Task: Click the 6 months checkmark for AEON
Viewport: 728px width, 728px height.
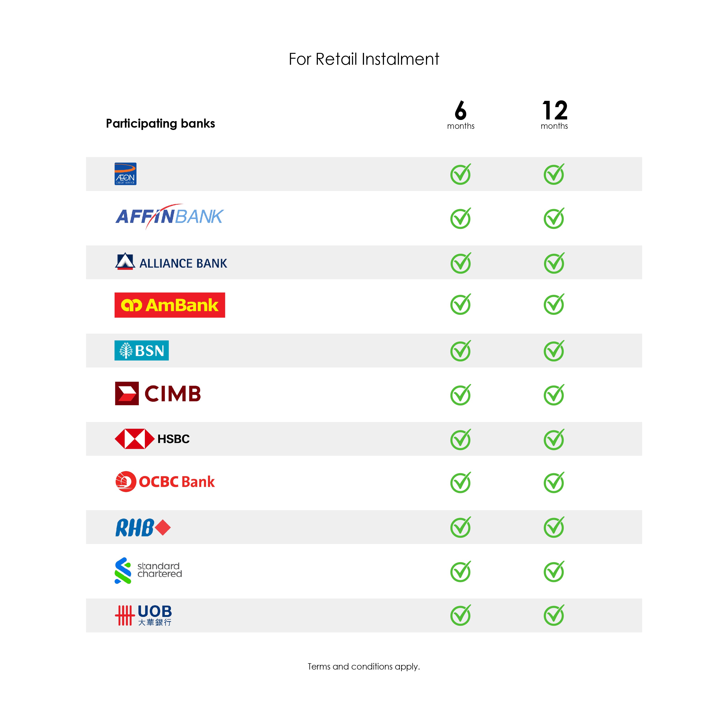Action: tap(460, 174)
